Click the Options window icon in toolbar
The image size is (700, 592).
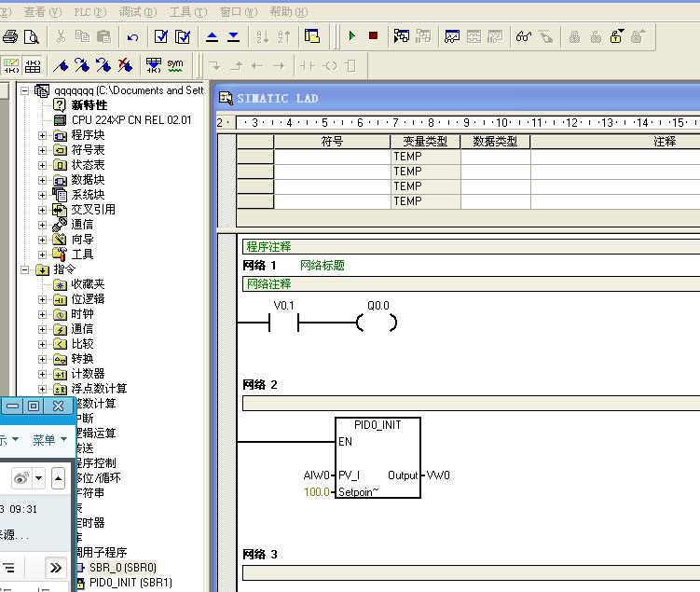pyautogui.click(x=312, y=36)
